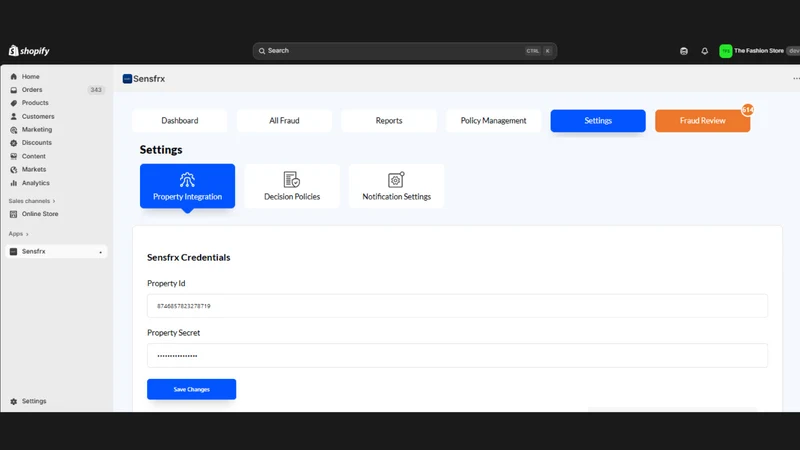Click the Products tag icon
Image resolution: width=800 pixels, height=450 pixels.
(14, 103)
